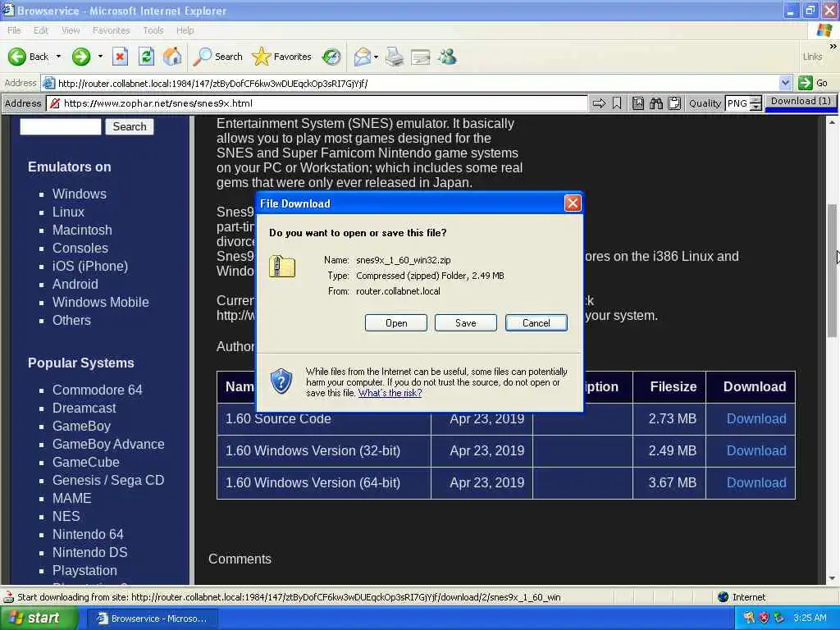
Task: Click the page vertical scrollbar thumb
Action: 832,271
